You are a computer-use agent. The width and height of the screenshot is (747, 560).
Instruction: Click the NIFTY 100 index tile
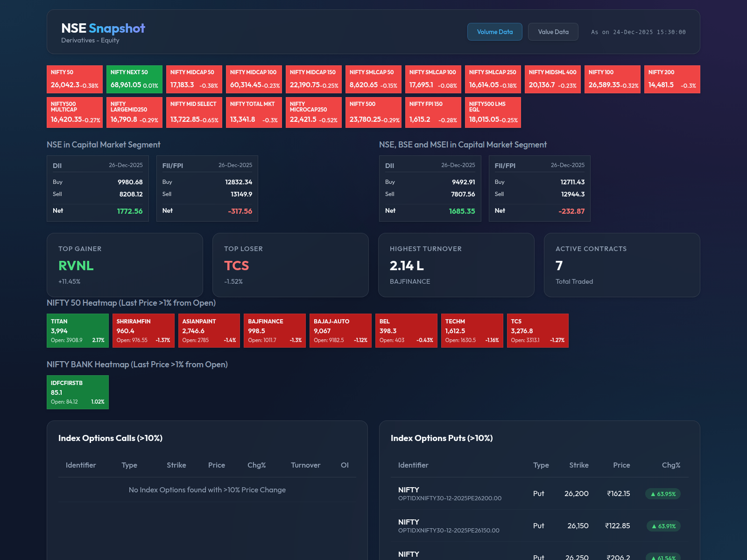(x=613, y=79)
